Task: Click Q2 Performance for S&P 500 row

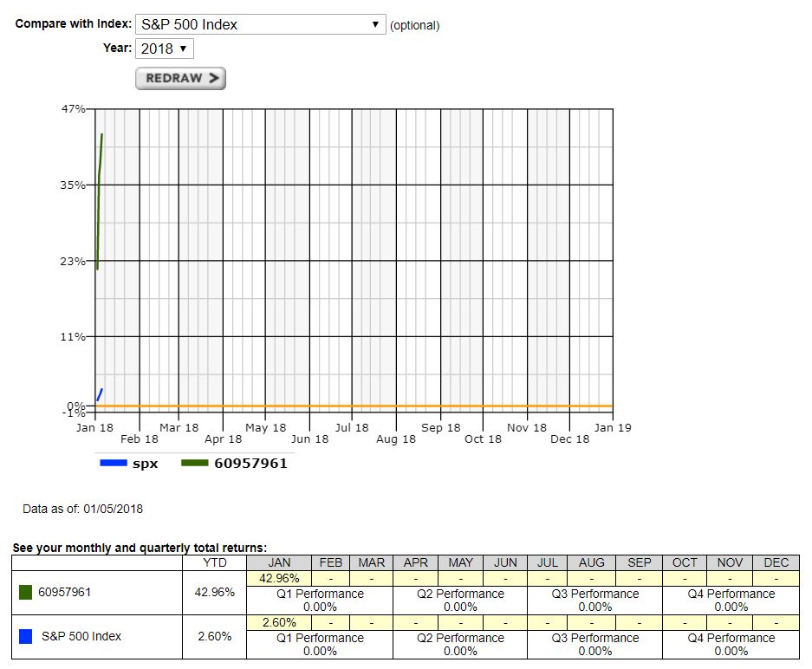Action: 460,644
